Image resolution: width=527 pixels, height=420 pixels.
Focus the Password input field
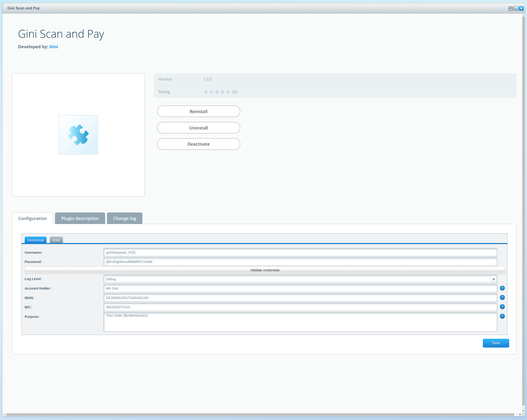pos(300,262)
